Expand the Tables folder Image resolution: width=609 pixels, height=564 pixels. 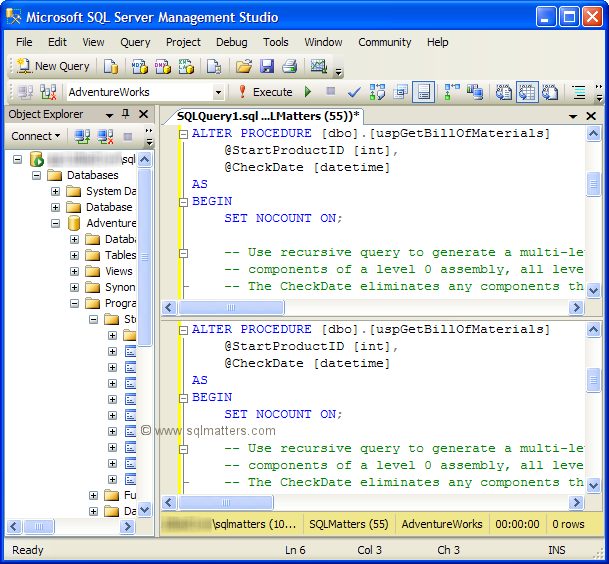click(75, 255)
